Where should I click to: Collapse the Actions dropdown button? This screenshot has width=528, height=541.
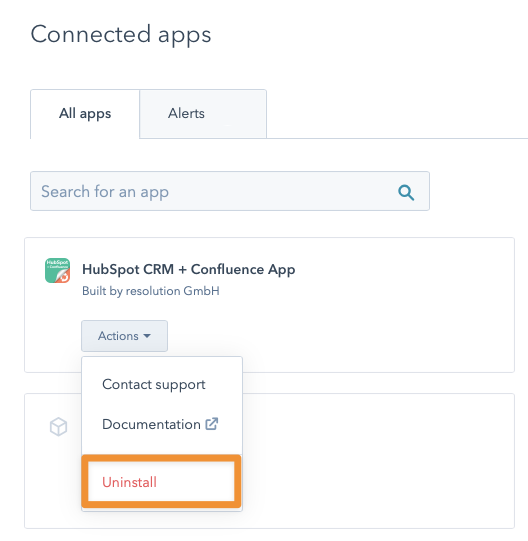(x=125, y=336)
